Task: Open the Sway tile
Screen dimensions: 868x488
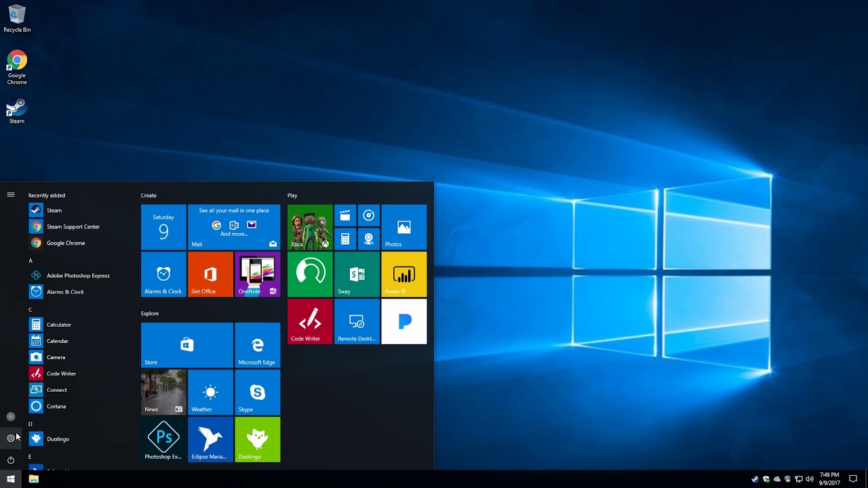Action: click(357, 274)
